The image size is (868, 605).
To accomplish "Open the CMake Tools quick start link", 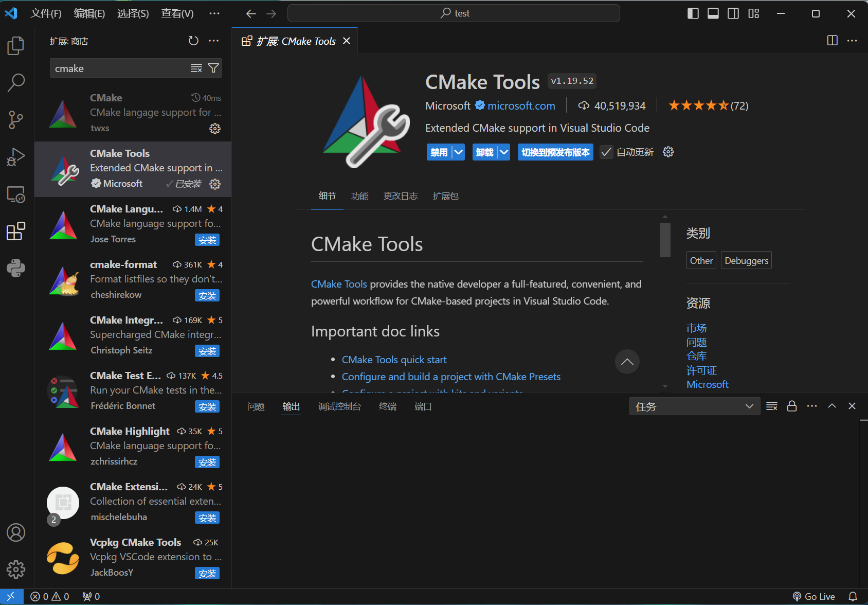I will [394, 360].
